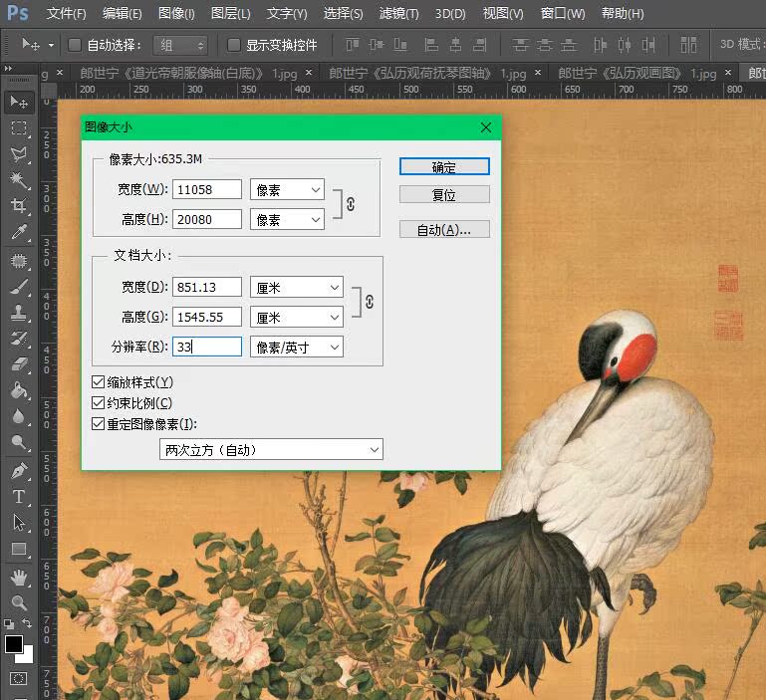Toggle the 重定图像像素 checkbox
This screenshot has width=766, height=700.
click(x=99, y=424)
